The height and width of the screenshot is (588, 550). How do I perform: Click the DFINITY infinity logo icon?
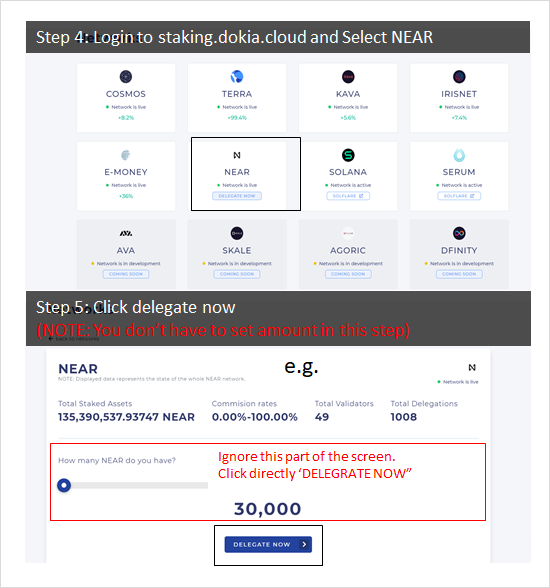click(459, 233)
